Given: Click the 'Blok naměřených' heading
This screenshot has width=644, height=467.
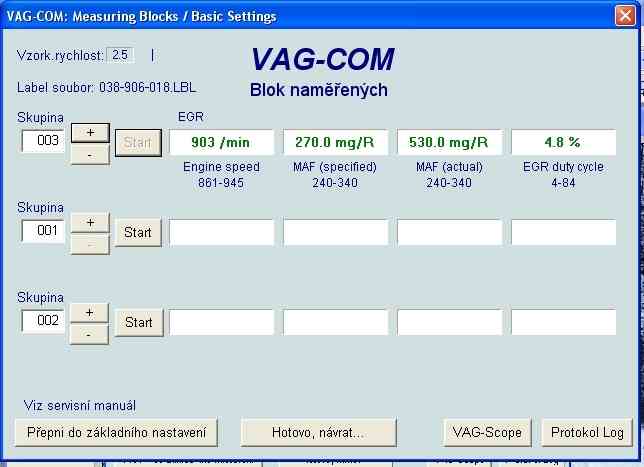Looking at the screenshot, I should point(319,90).
